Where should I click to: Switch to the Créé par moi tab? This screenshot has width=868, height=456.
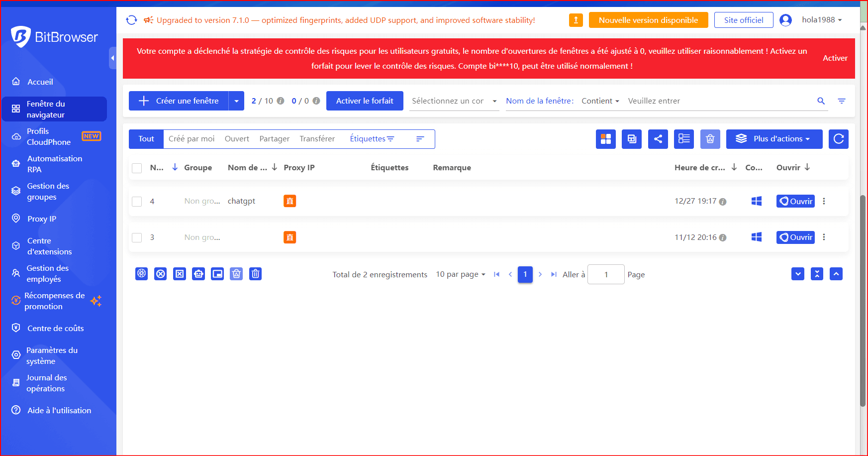192,139
